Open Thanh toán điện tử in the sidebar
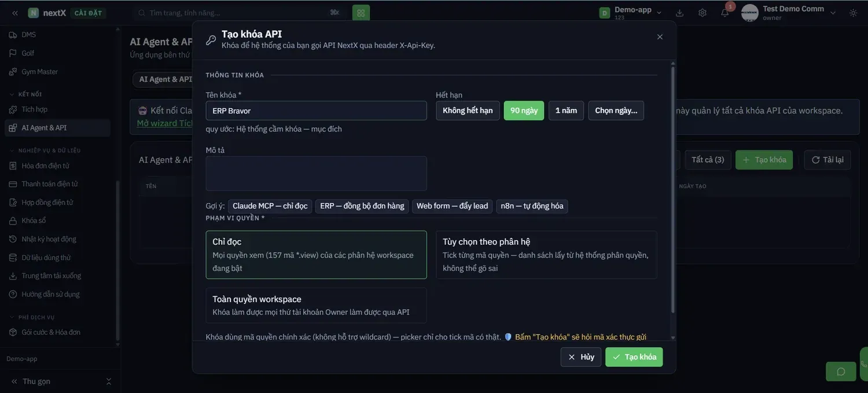This screenshot has width=868, height=393. [57, 184]
